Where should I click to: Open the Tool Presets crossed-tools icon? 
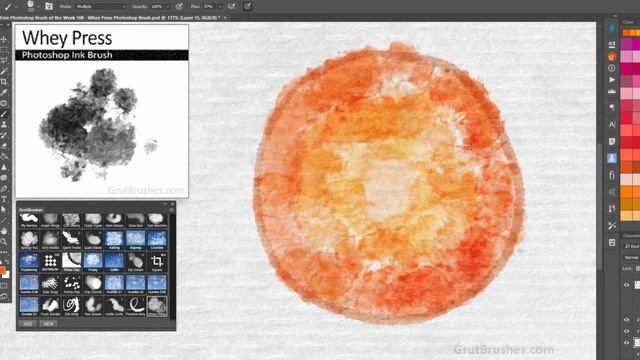tap(611, 225)
